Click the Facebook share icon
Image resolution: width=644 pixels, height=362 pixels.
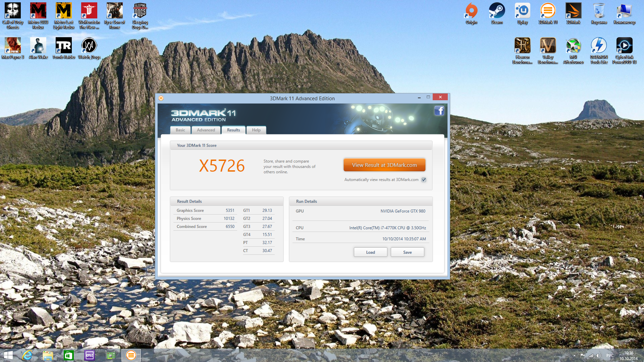point(439,111)
